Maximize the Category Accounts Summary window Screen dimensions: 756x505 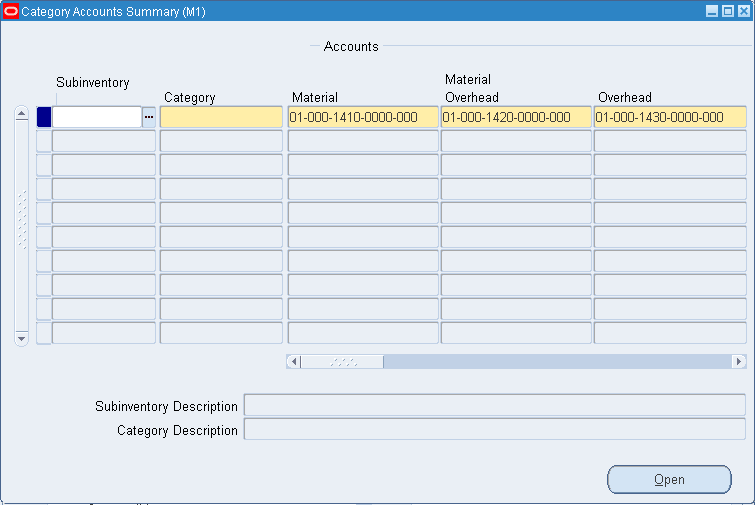pyautogui.click(x=728, y=11)
